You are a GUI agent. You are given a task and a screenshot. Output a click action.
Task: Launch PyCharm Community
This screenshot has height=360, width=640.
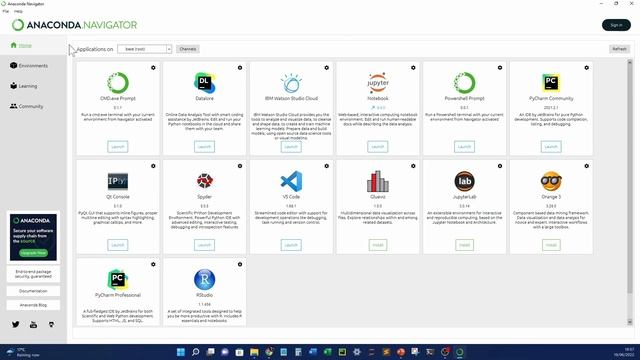pyautogui.click(x=551, y=147)
